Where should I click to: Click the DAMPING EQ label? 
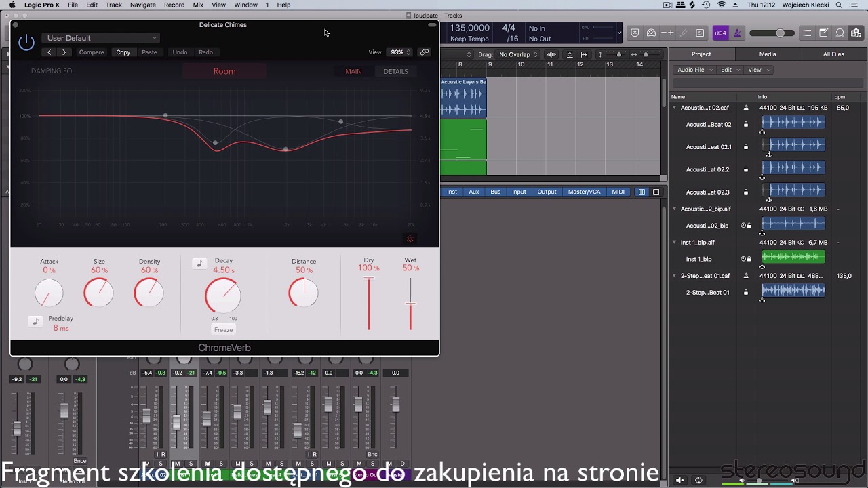click(x=52, y=71)
